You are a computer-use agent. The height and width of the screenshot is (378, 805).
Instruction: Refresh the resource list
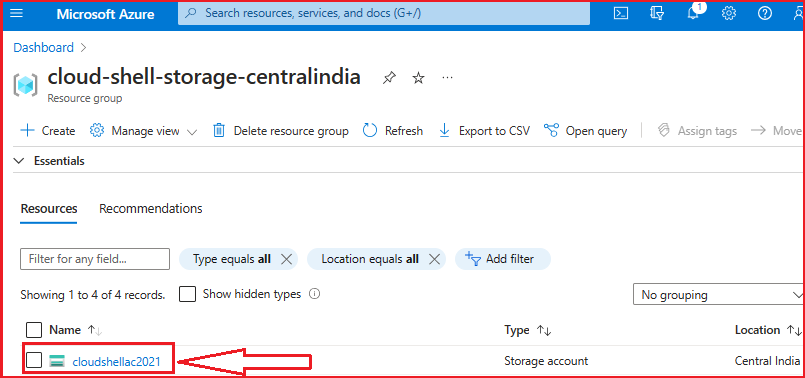(x=393, y=131)
